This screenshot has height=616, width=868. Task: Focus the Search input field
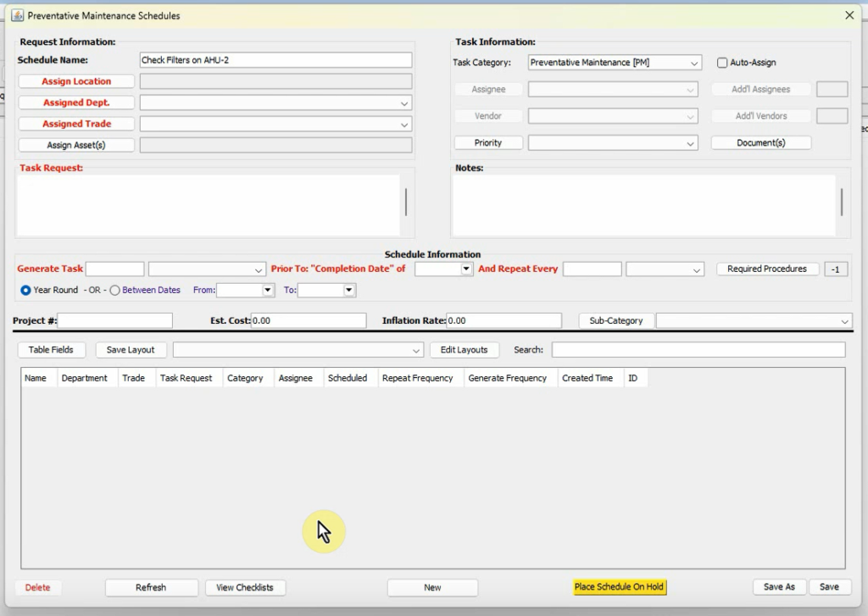coord(698,350)
